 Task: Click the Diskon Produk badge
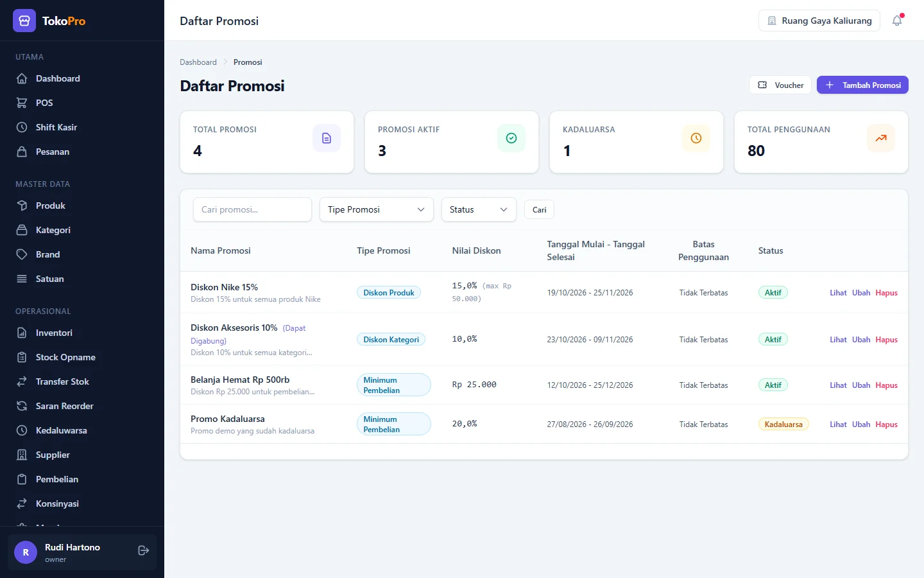tap(389, 293)
